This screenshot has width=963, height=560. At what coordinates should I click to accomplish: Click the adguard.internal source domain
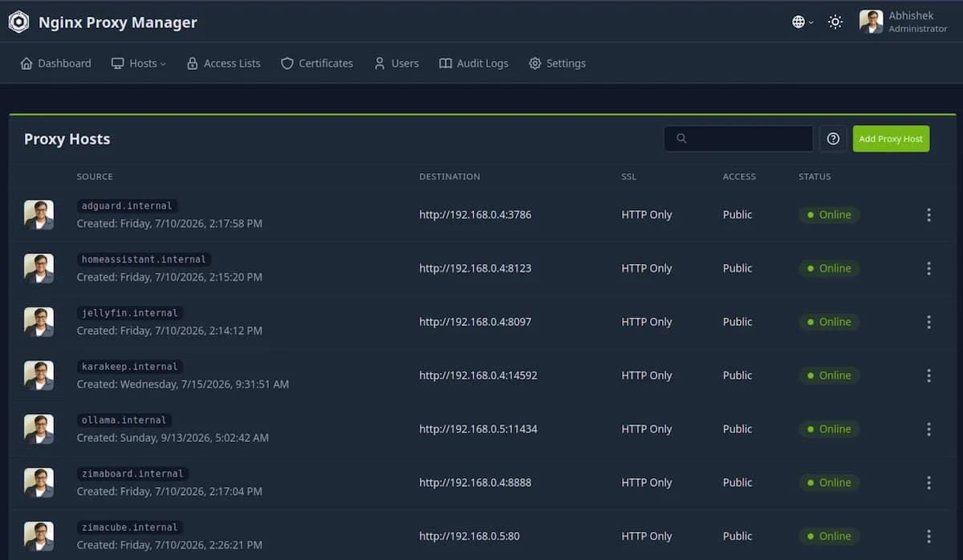(x=127, y=206)
